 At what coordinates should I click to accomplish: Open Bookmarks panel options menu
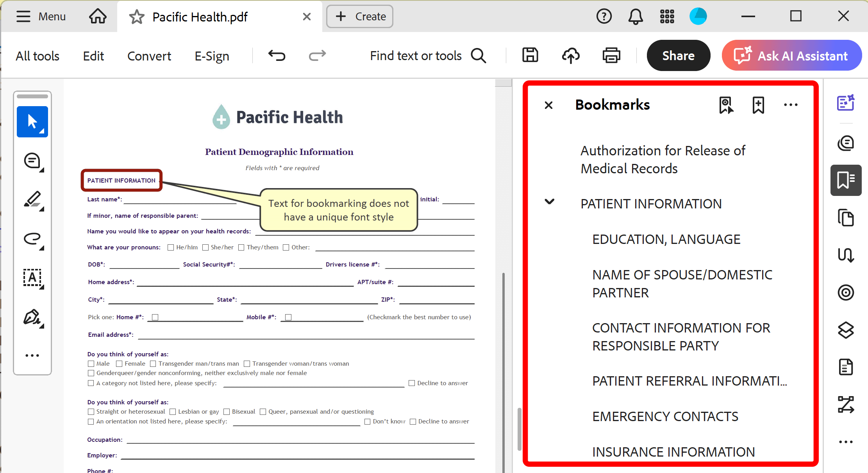[791, 105]
